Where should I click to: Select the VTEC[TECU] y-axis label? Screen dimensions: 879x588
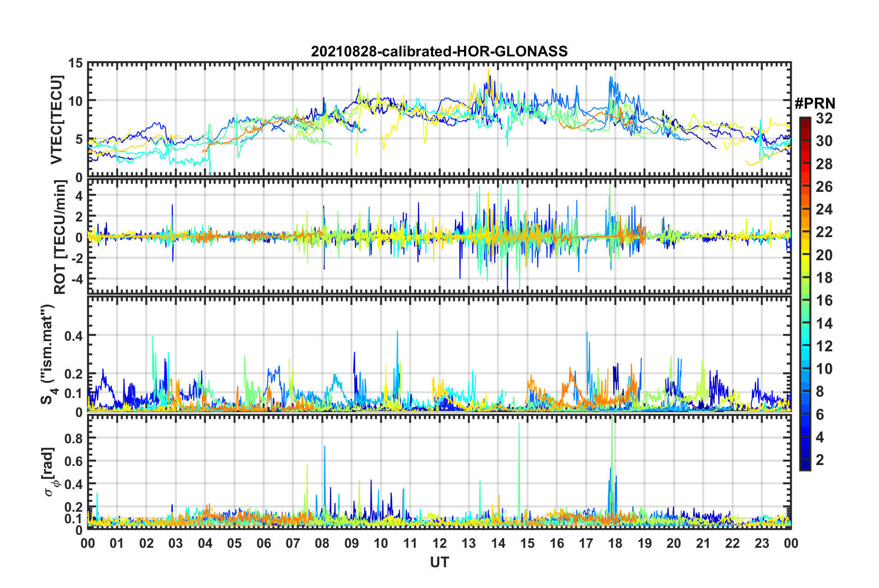click(56, 120)
